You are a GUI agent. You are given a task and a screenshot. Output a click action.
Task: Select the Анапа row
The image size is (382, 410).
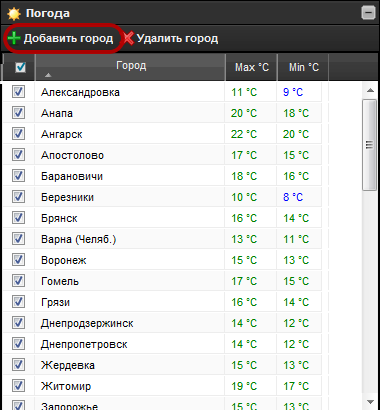click(x=162, y=113)
